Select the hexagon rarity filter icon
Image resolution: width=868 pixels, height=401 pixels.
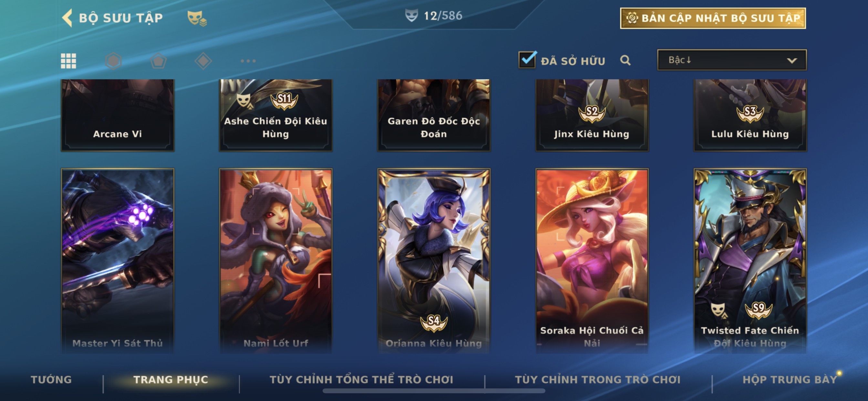click(x=113, y=61)
